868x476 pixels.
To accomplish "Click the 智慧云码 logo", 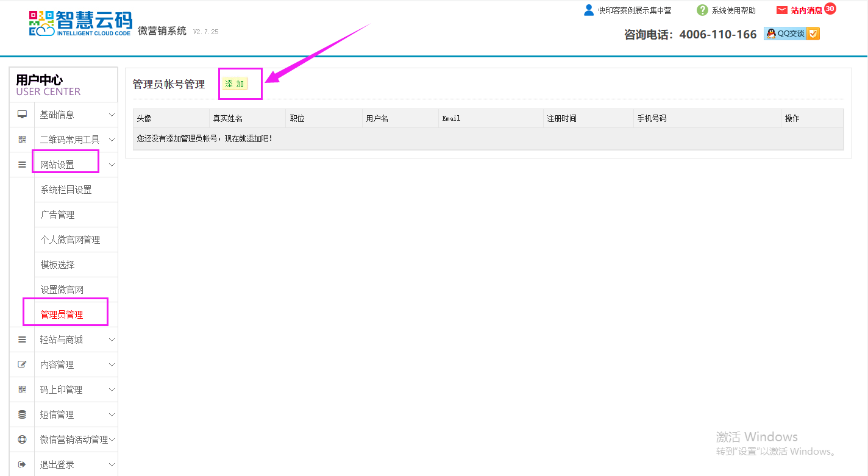I will pyautogui.click(x=80, y=23).
